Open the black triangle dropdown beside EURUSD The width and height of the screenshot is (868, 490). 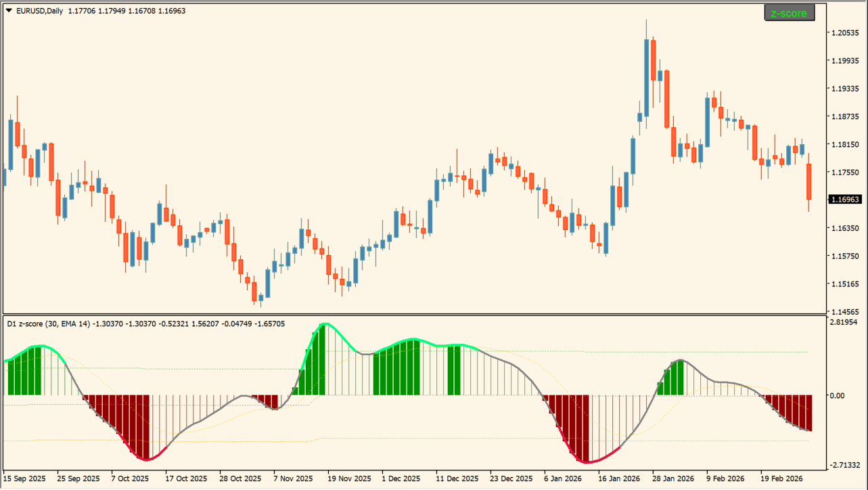[x=9, y=11]
